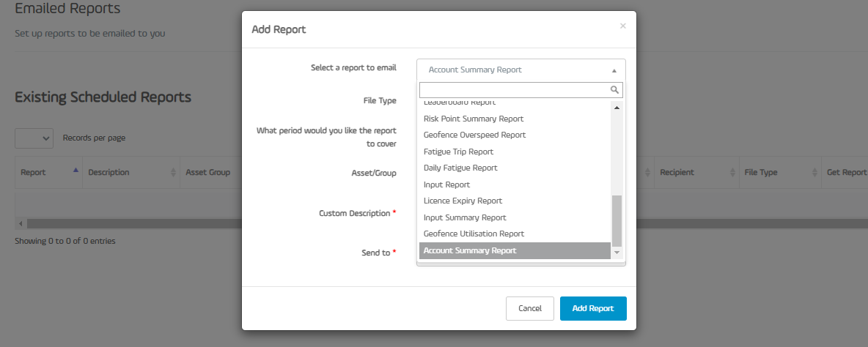The height and width of the screenshot is (347, 868).
Task: Click the search magnifier icon in dropdown
Action: pos(614,89)
